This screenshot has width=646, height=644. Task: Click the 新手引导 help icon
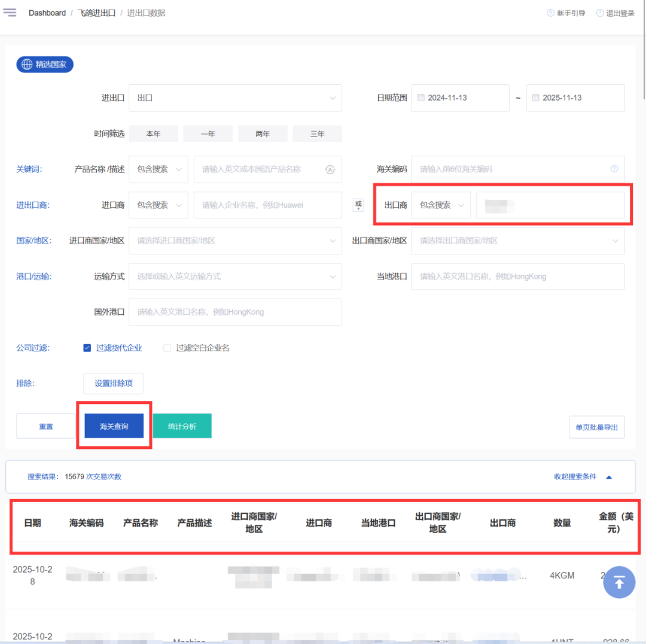point(550,13)
